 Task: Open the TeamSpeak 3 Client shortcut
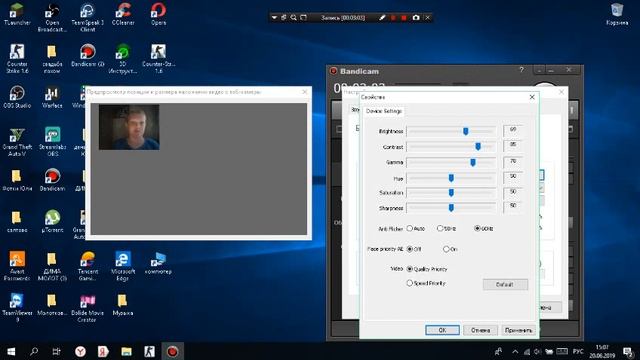pos(87,18)
